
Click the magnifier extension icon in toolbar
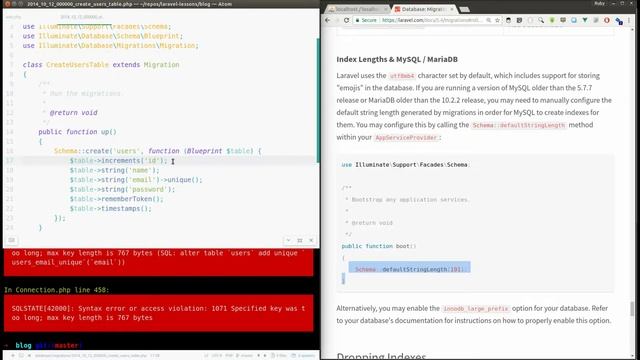541,20
